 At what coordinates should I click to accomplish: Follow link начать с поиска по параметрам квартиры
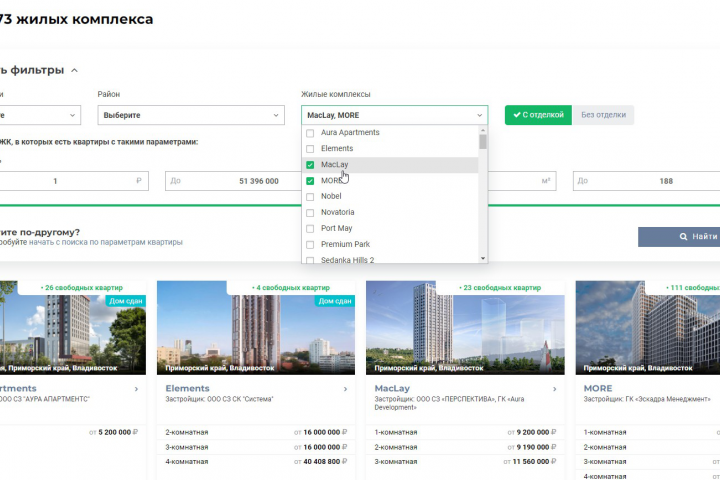tap(106, 242)
